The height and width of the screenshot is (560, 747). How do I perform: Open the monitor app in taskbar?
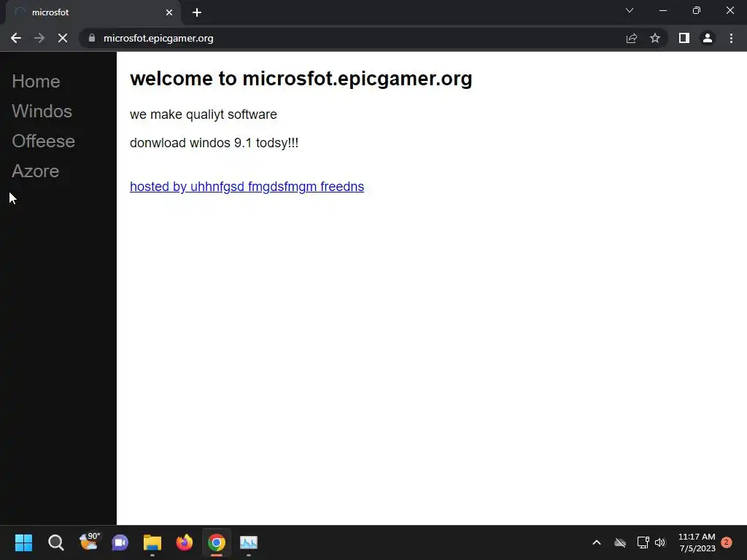(x=249, y=542)
